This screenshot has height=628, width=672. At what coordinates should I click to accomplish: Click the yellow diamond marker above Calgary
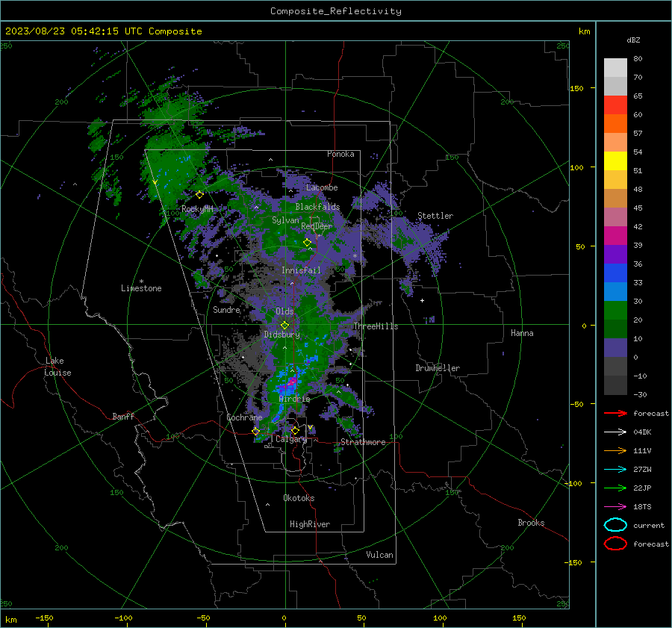pyautogui.click(x=295, y=430)
